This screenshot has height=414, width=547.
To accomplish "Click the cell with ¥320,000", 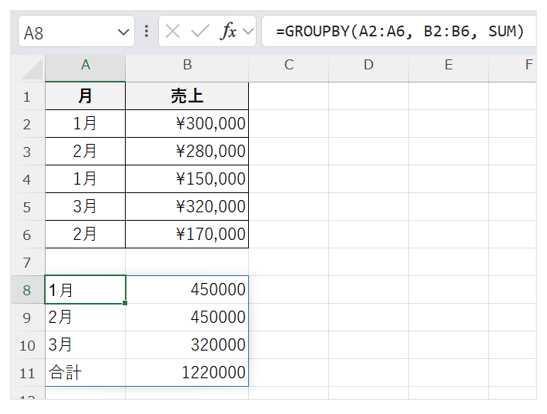I will [x=187, y=206].
